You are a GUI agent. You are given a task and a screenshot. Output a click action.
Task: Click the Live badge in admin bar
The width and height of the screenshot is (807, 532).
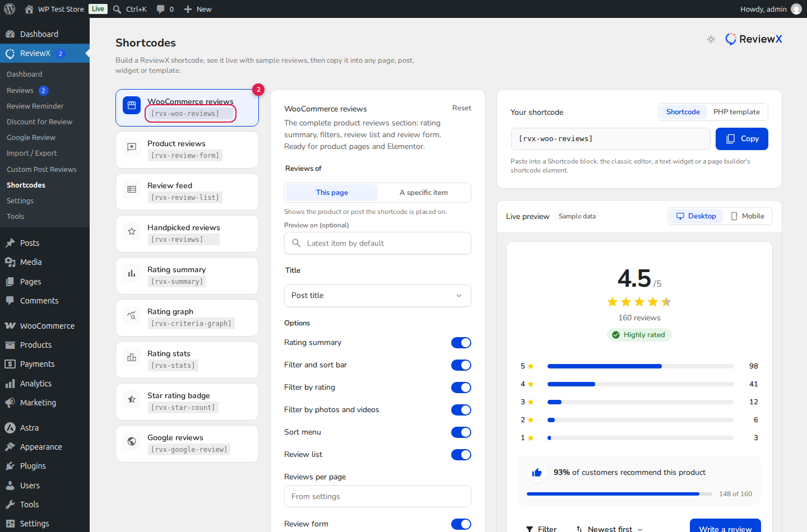tap(98, 9)
